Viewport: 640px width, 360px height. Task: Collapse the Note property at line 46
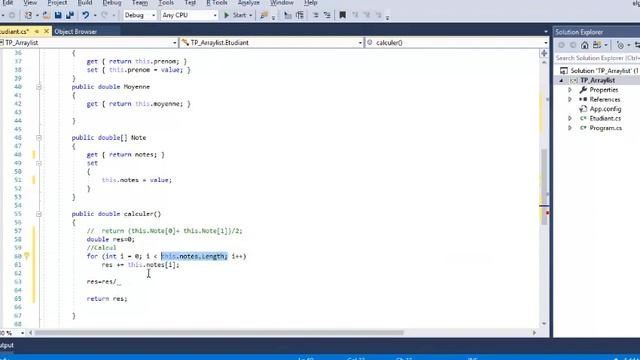coord(39,138)
